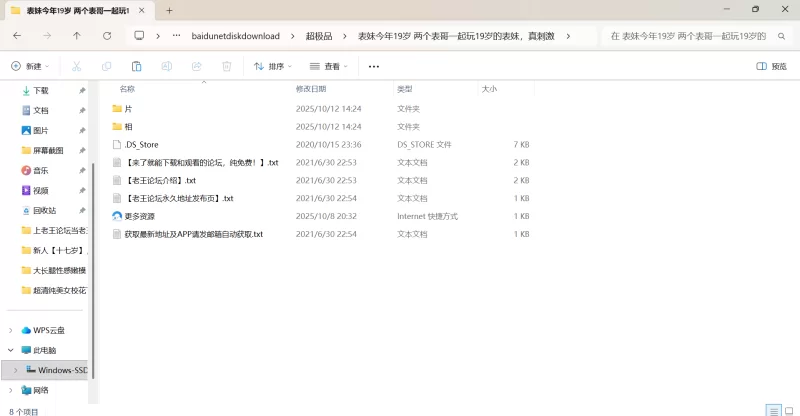Open a new tab with plus button
800x416 pixels.
pos(169,10)
